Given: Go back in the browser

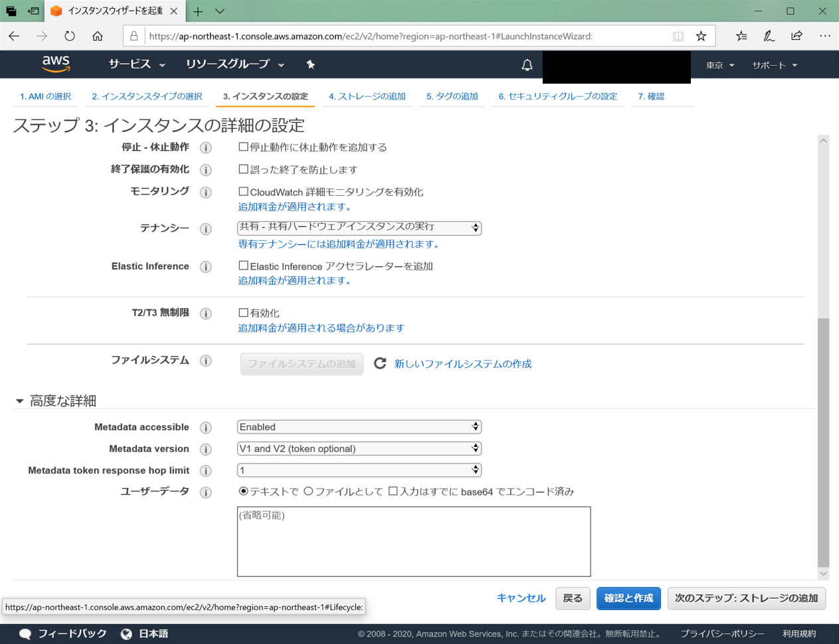Looking at the screenshot, I should tap(15, 36).
